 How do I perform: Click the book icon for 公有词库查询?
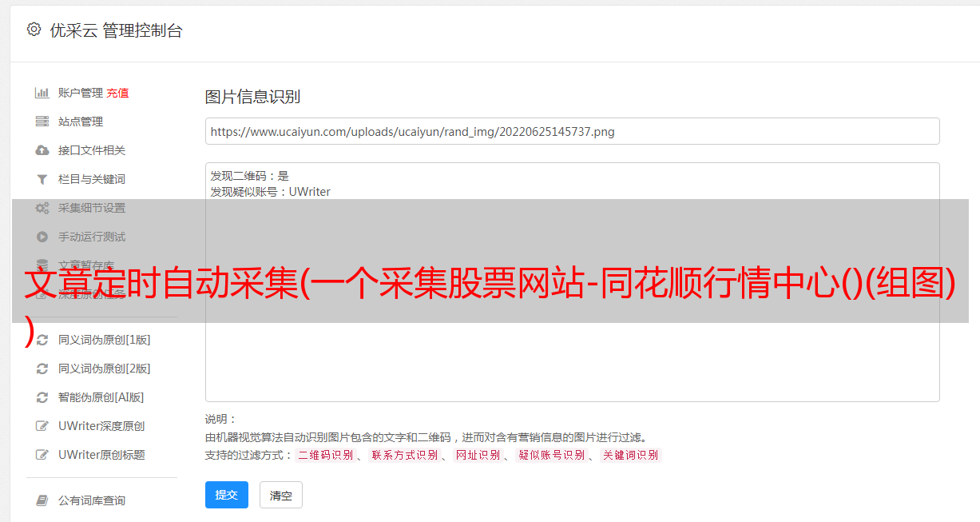click(x=42, y=500)
